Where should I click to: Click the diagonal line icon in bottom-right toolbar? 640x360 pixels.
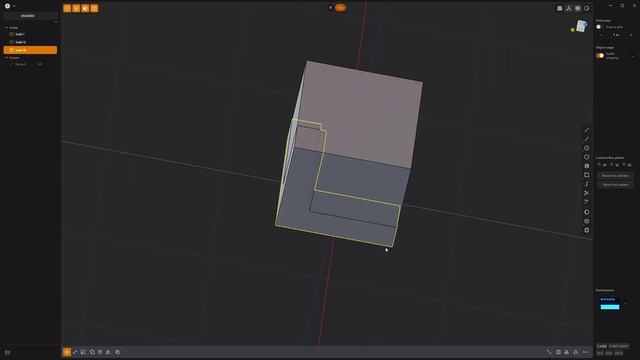coord(549,352)
